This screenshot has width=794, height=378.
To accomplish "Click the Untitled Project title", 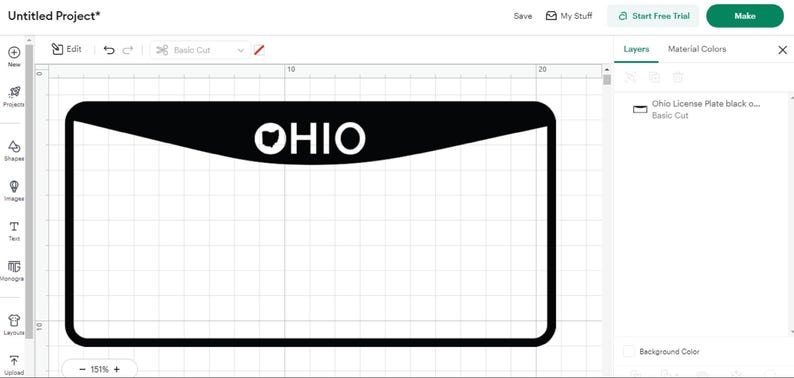I will [x=54, y=16].
